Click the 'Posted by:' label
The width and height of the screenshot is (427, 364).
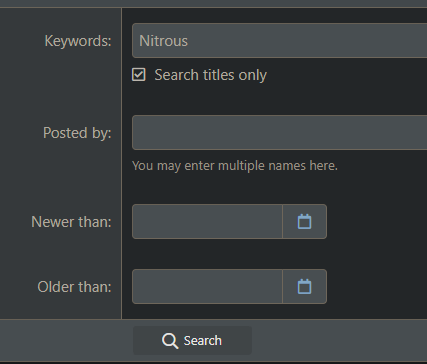pos(77,133)
